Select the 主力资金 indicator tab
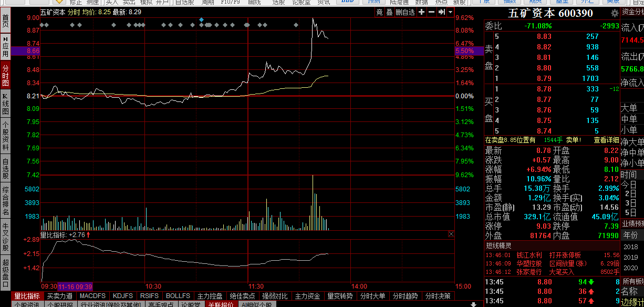This screenshot has width=644, height=307. [x=308, y=296]
